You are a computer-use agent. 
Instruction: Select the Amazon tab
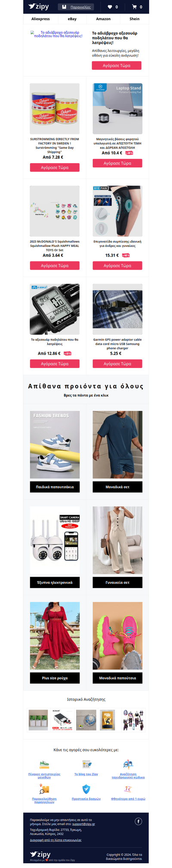click(103, 19)
